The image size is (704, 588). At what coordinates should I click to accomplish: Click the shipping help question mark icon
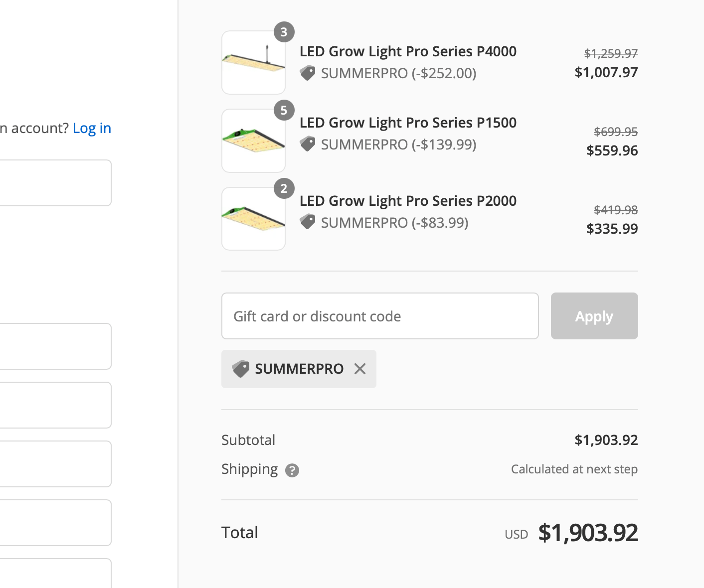coord(292,470)
